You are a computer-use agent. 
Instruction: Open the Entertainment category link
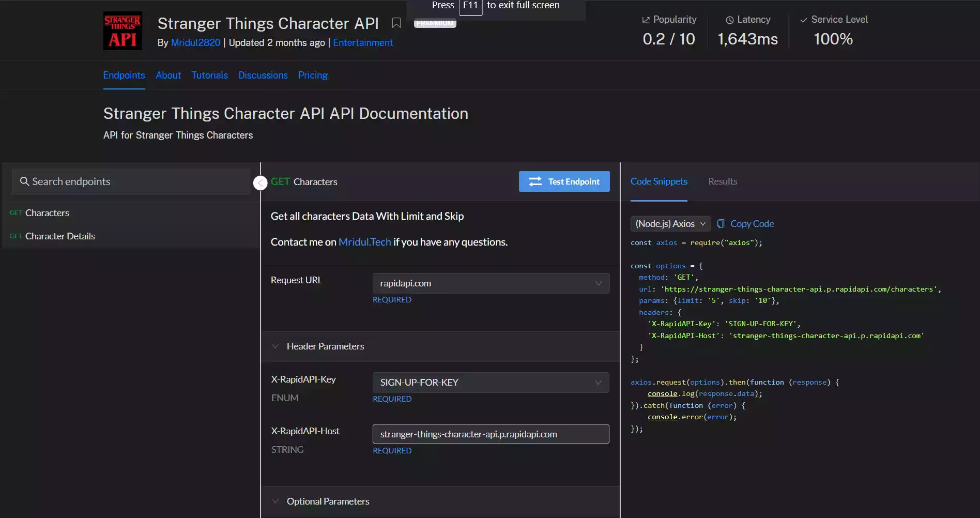click(x=363, y=42)
